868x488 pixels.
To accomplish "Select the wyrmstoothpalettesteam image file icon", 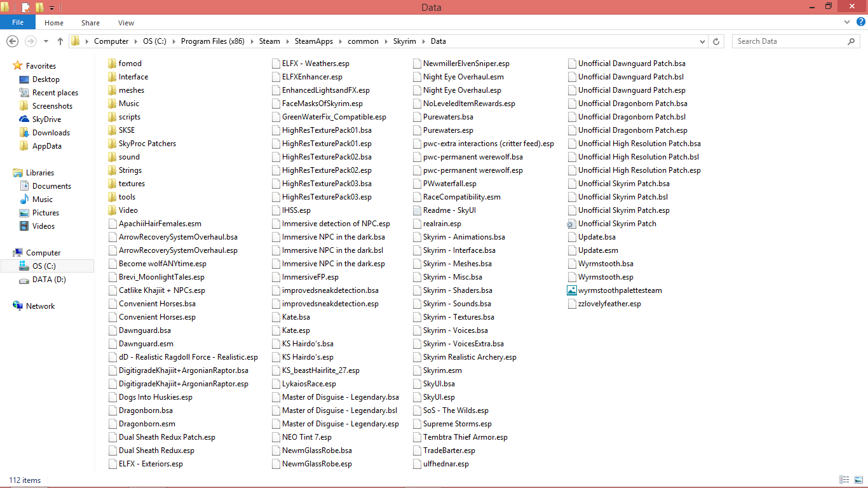I will coord(572,290).
